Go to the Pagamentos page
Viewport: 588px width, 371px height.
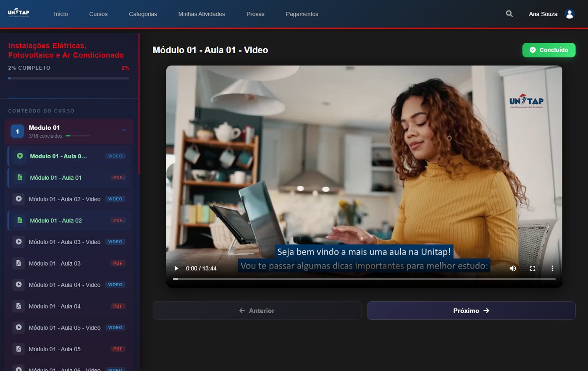[x=302, y=14]
